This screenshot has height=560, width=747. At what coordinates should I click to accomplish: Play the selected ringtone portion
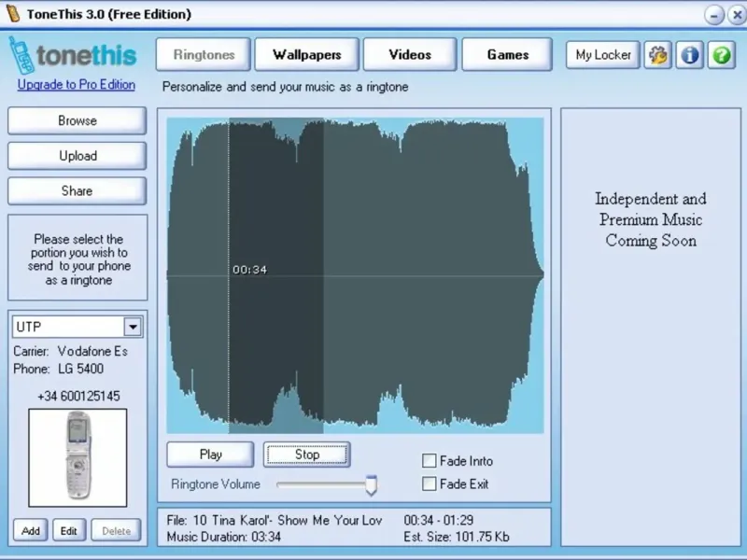coord(210,455)
